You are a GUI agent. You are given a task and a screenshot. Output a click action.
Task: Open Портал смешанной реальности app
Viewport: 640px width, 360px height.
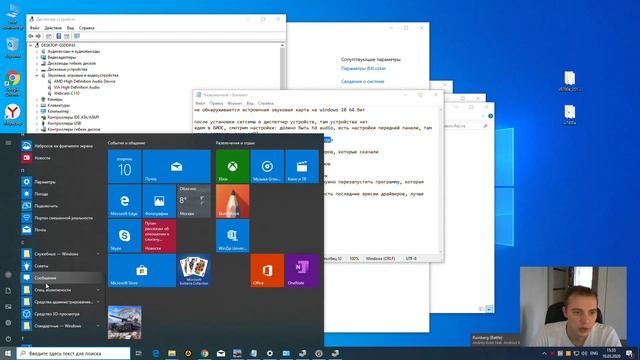click(61, 218)
